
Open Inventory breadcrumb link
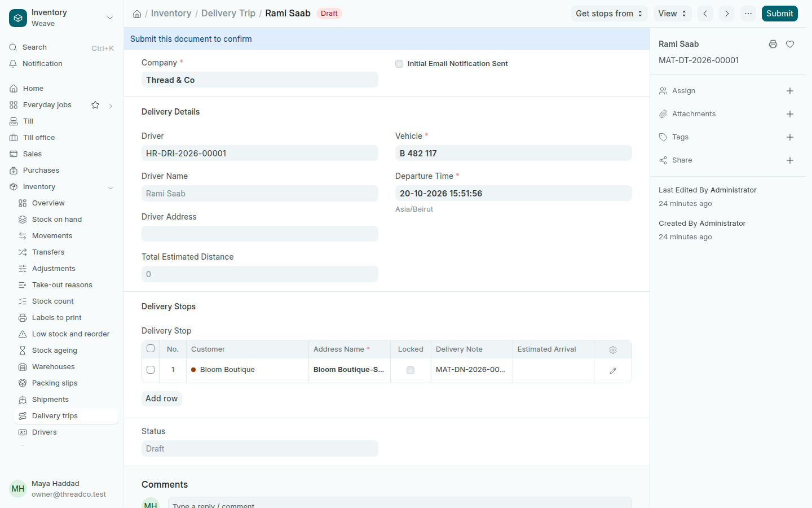(171, 14)
